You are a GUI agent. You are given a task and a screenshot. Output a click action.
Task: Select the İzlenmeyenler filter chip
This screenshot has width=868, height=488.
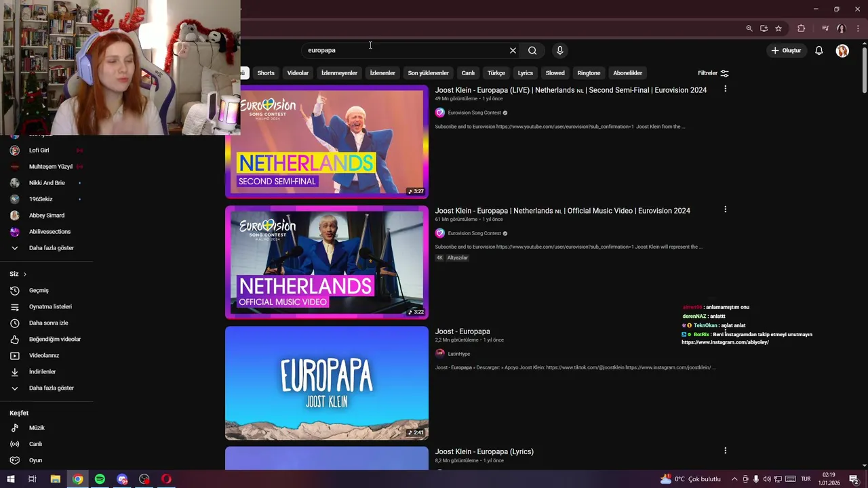[339, 73]
